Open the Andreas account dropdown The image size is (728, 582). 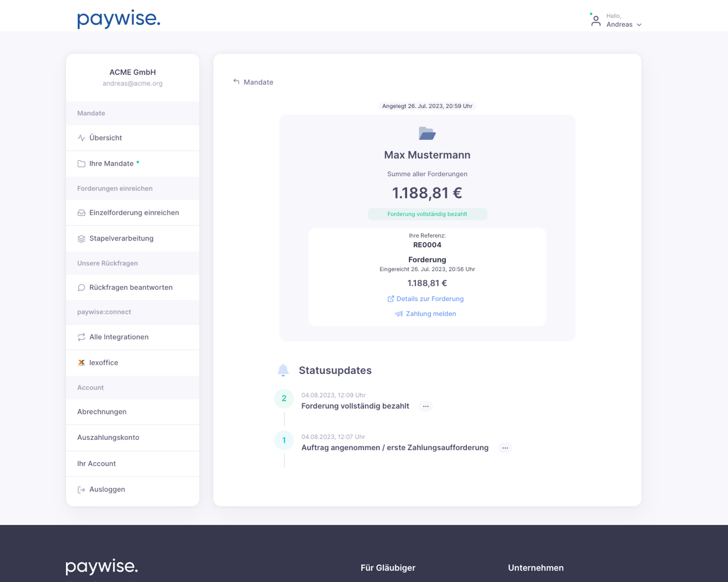(x=624, y=24)
